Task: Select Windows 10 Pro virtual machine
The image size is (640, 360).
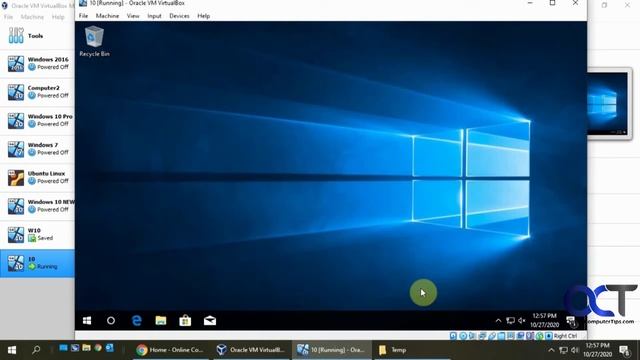Action: click(x=37, y=120)
